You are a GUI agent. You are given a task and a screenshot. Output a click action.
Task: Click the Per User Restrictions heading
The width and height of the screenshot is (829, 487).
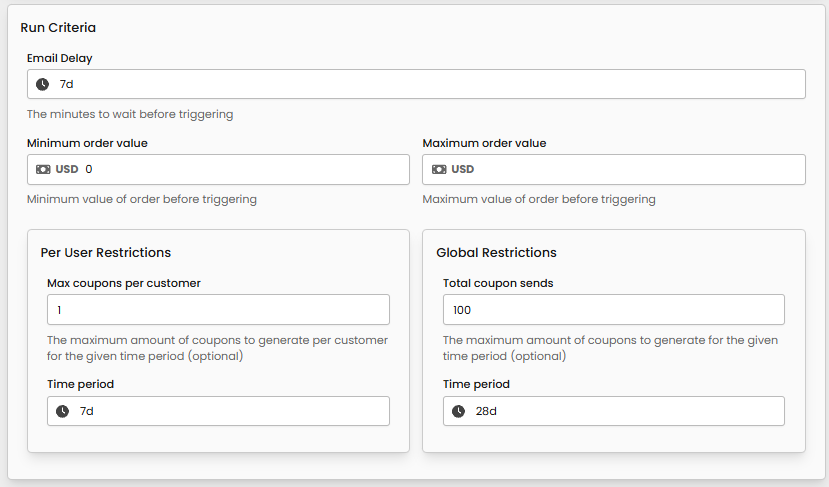pyautogui.click(x=106, y=252)
